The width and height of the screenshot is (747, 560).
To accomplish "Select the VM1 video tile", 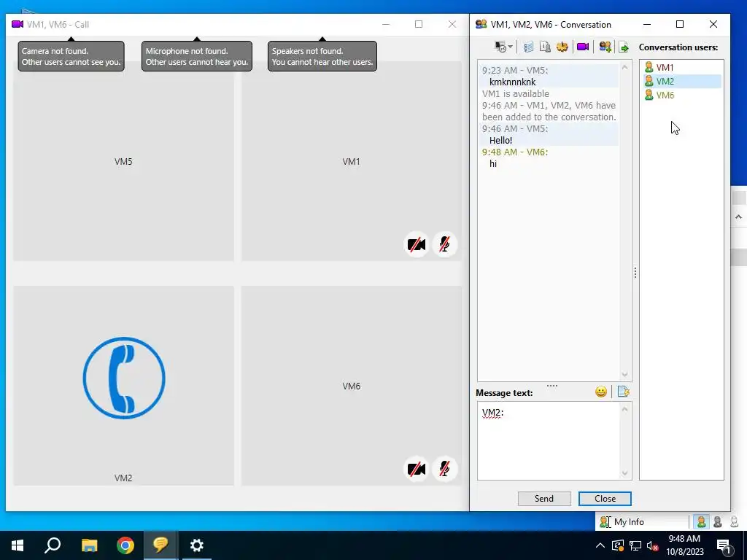I will coord(351,161).
